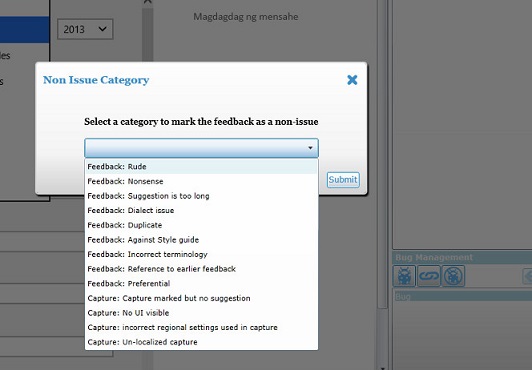Click the bug icon in Bug Management
532x370 pixels.
tap(404, 276)
